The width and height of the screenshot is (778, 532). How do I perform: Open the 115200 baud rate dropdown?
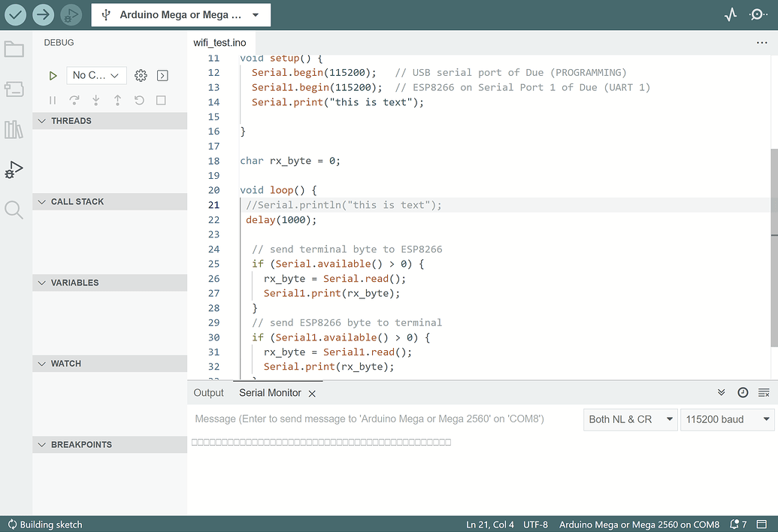coord(727,419)
